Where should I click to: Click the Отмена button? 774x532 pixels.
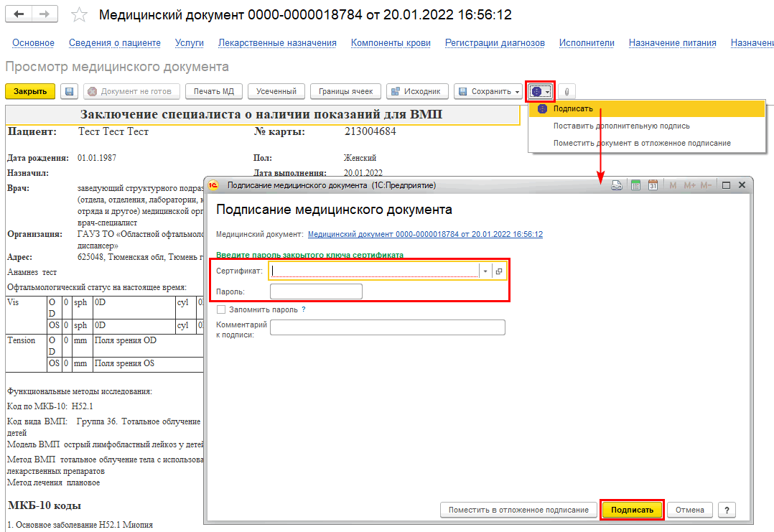pyautogui.click(x=690, y=510)
